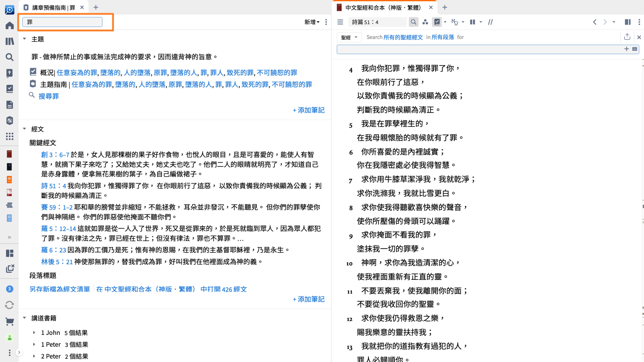Open the black book shortcut in sidebar
The width and height of the screenshot is (644, 362).
[x=9, y=167]
